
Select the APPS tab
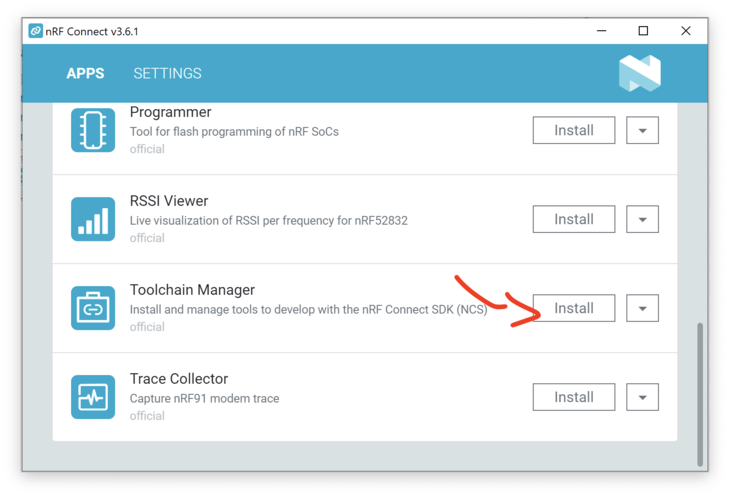tap(85, 74)
